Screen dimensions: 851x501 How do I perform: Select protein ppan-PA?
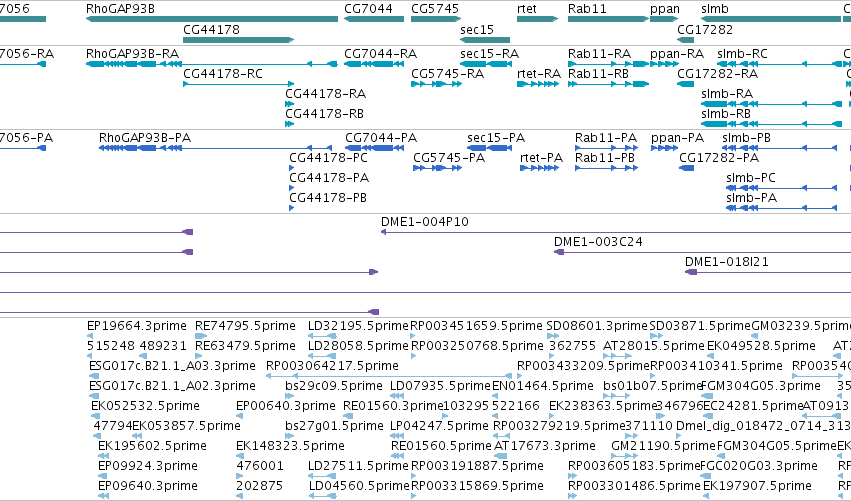click(677, 138)
